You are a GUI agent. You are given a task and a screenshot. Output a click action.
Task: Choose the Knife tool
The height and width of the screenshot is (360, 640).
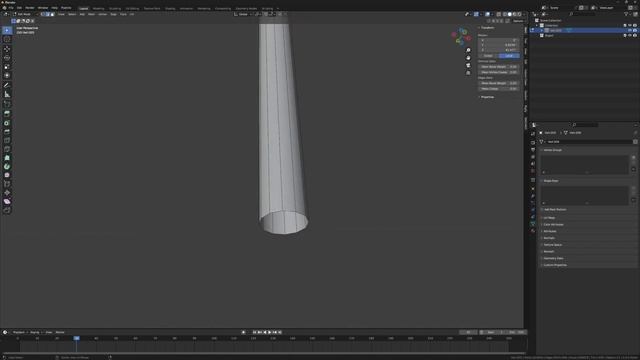point(7,149)
